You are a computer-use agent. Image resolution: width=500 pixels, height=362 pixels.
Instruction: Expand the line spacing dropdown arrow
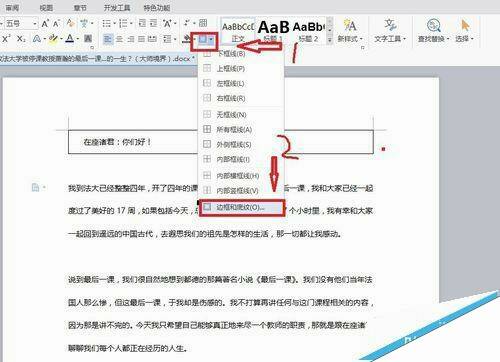pos(175,39)
